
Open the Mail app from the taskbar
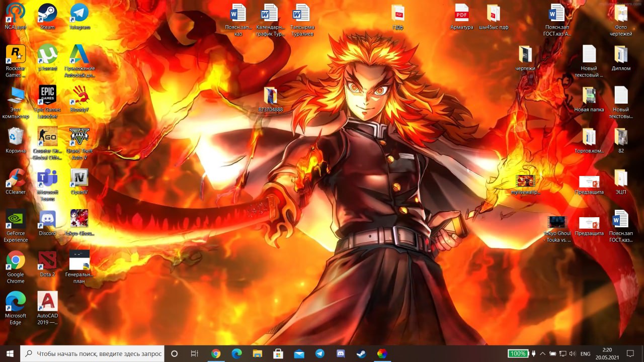299,353
